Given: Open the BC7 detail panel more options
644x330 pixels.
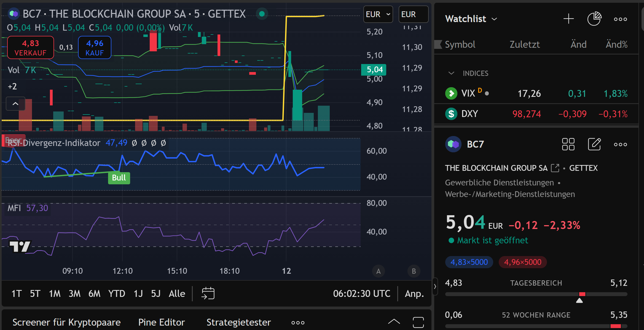Looking at the screenshot, I should point(620,144).
